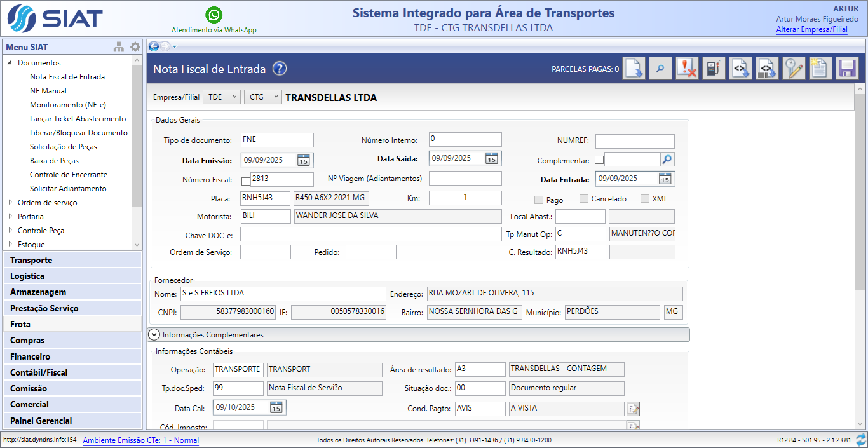Viewport: 868px width, 448px height.
Task: Click the Alterar Empresa/Filial link
Action: 811,29
